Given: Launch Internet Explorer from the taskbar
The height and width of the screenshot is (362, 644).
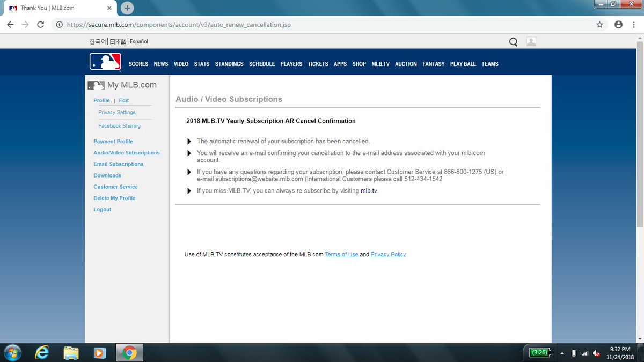Looking at the screenshot, I should click(x=42, y=352).
